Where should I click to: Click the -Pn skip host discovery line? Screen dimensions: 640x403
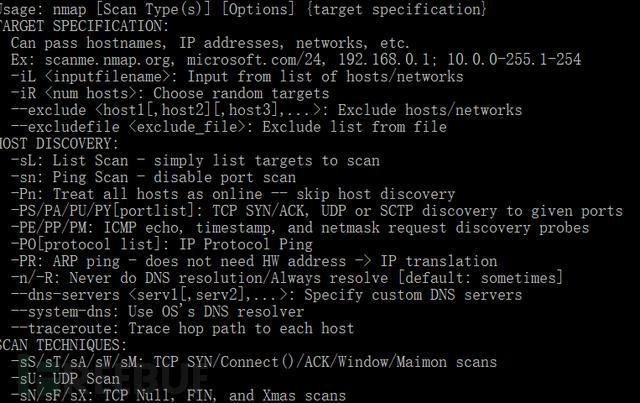(233, 194)
